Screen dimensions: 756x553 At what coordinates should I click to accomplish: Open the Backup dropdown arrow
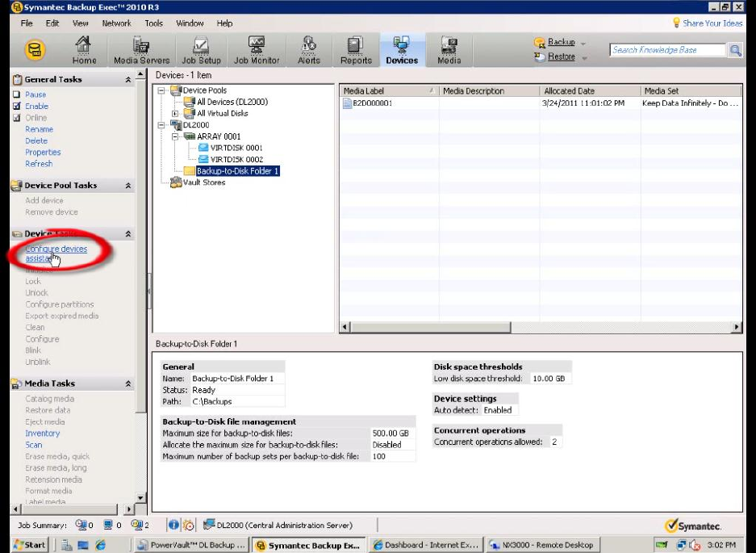click(x=583, y=43)
